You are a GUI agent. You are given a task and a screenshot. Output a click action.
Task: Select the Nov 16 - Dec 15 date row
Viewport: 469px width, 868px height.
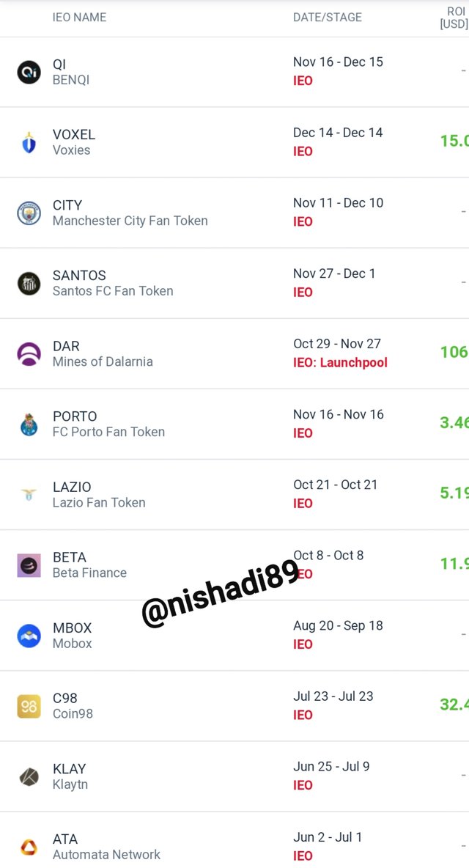click(338, 62)
